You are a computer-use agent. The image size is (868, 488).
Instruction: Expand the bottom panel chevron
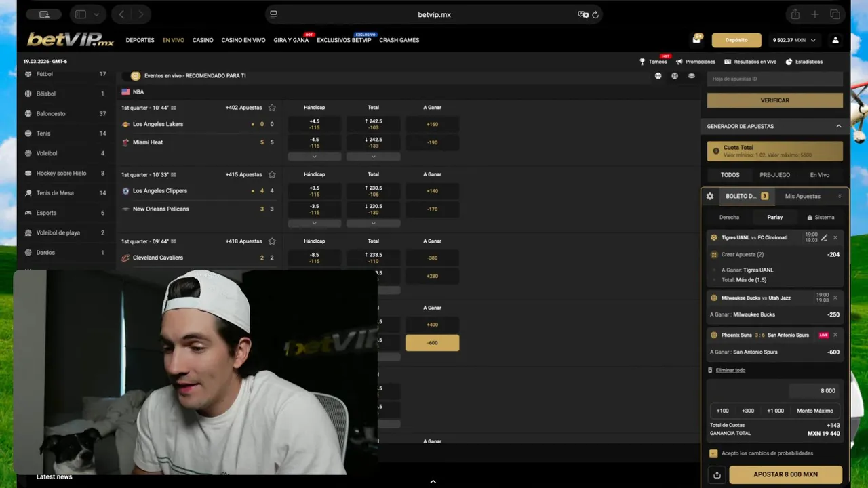click(x=433, y=482)
